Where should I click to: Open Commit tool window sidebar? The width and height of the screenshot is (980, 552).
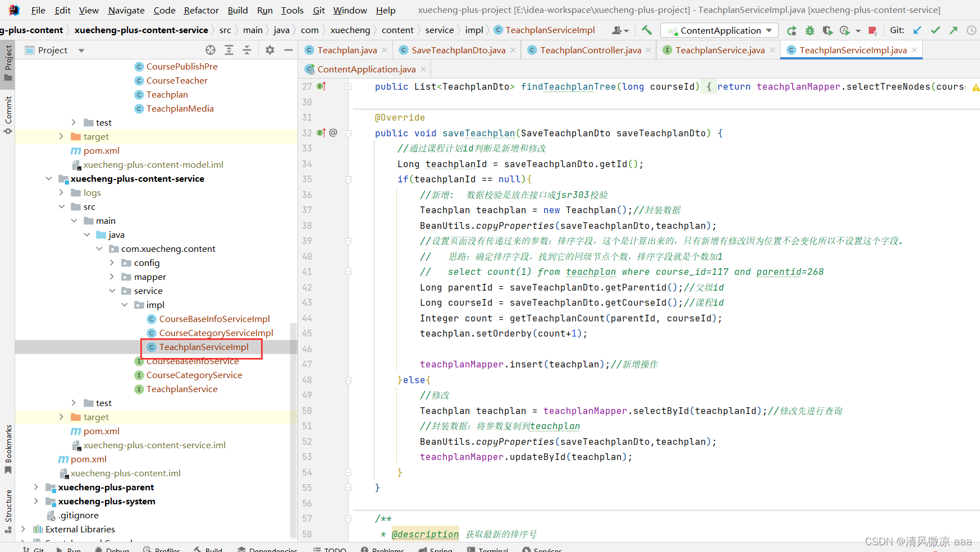8,115
